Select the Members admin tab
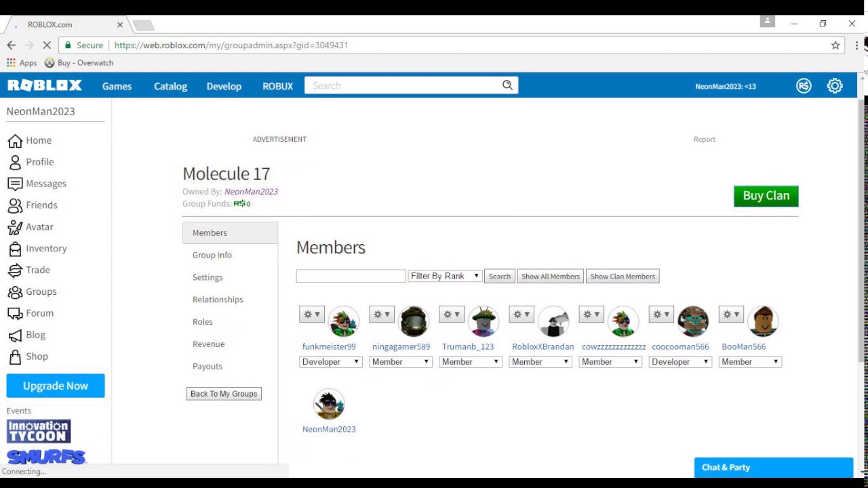The image size is (868, 488). (230, 232)
